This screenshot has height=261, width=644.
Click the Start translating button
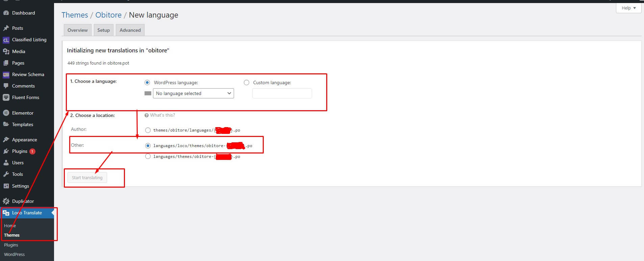pyautogui.click(x=87, y=177)
